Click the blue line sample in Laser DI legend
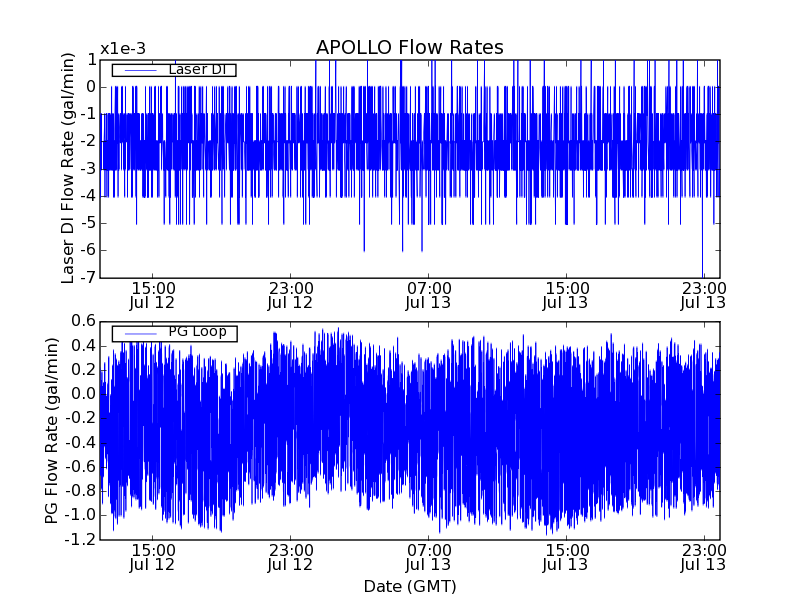The image size is (800, 600). pos(139,70)
